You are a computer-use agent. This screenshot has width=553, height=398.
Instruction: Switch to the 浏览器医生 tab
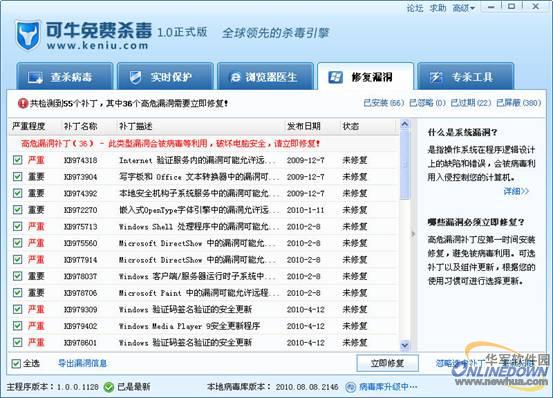[266, 76]
